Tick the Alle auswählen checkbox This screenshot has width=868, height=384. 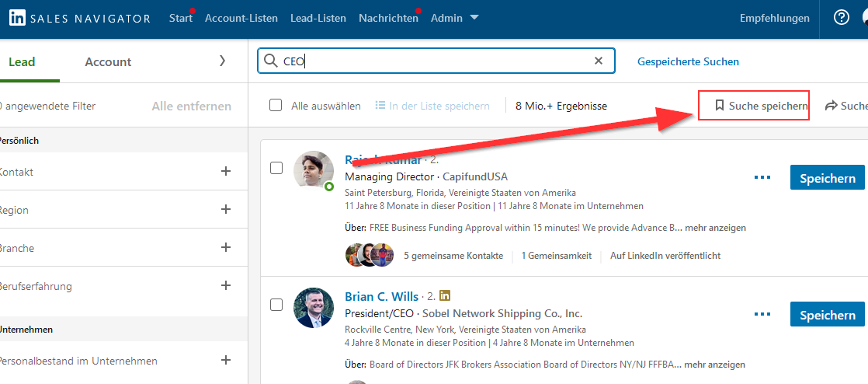tap(276, 106)
